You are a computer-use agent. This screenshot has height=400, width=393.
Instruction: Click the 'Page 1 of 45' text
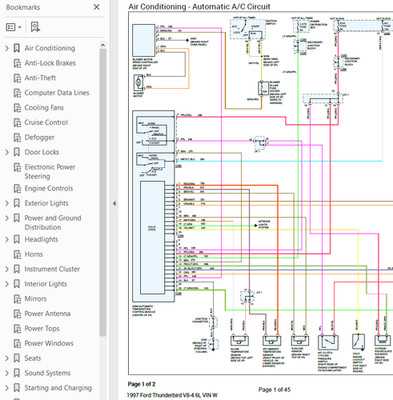point(274,389)
